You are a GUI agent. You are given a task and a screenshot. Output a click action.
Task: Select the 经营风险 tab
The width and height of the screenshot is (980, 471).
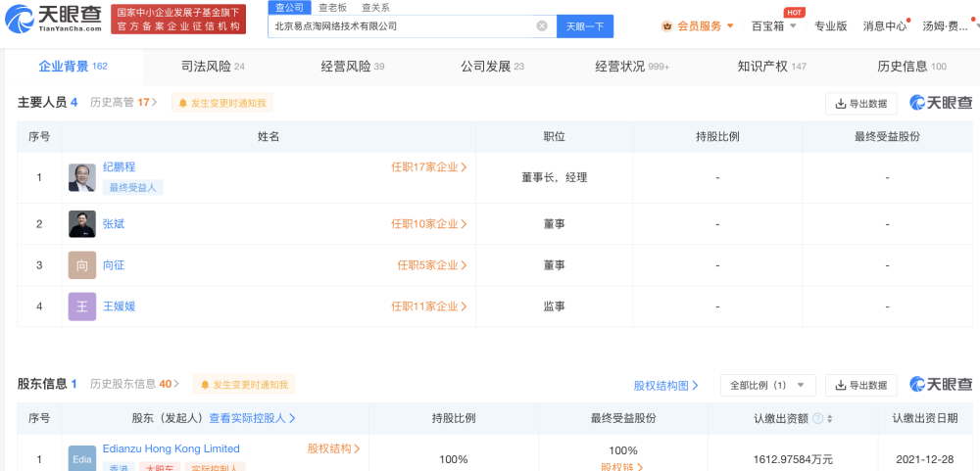[353, 67]
